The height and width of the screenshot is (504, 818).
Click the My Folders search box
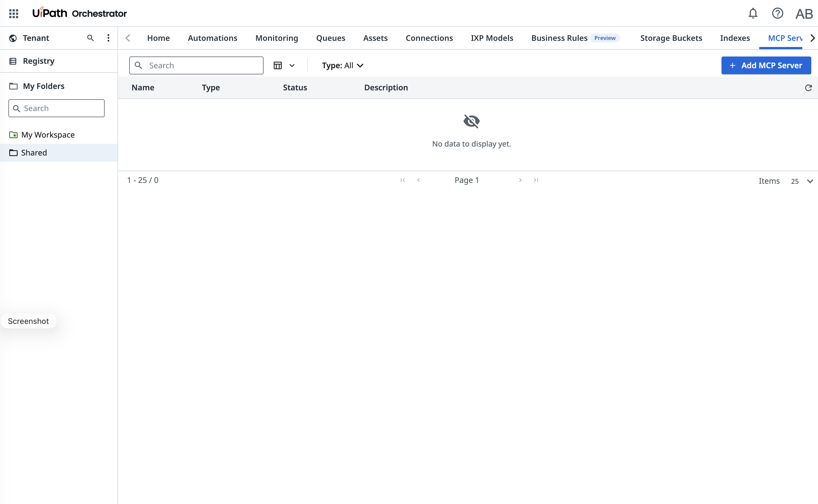(x=56, y=108)
